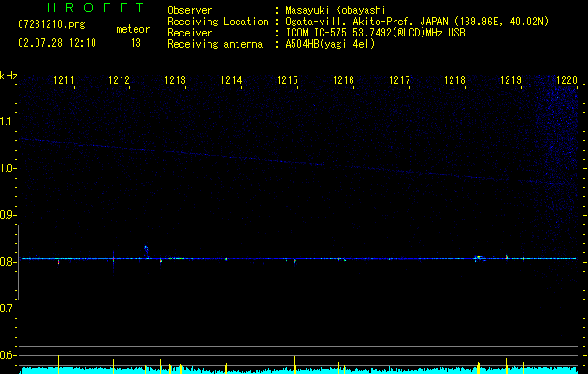588x374 pixels.
Task: Click the 0.8 kHz frequency tick label
Action: click(7, 262)
